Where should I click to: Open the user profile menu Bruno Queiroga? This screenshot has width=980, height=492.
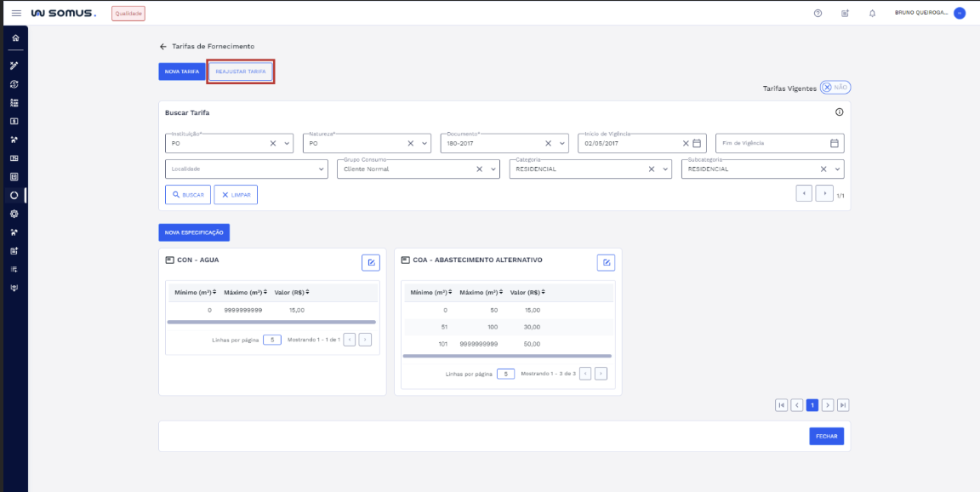coord(929,13)
